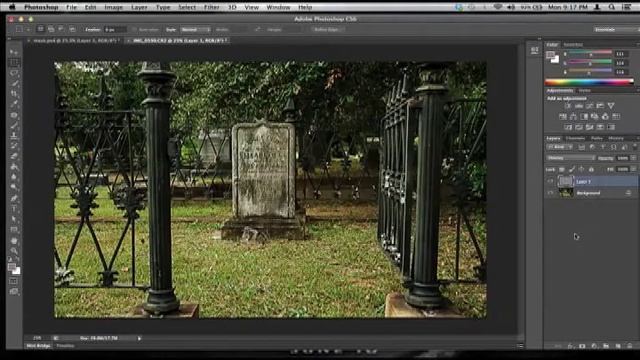
Task: Switch to the Channels tab
Action: [575, 138]
